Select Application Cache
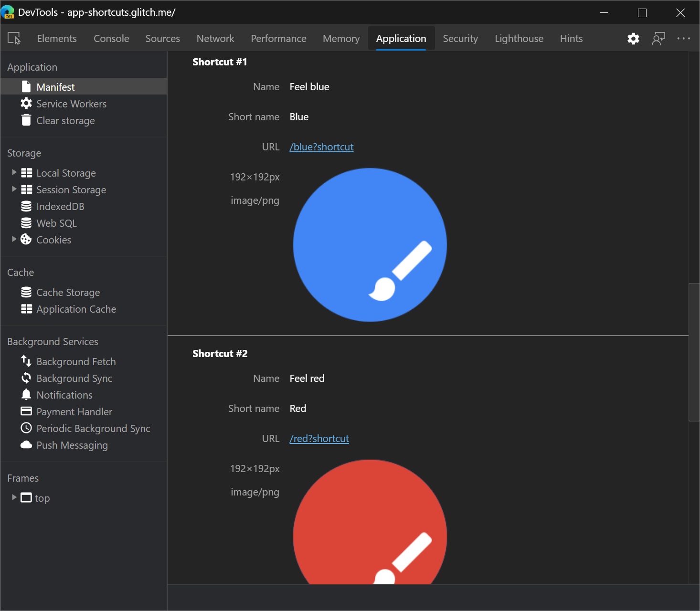 (x=76, y=309)
